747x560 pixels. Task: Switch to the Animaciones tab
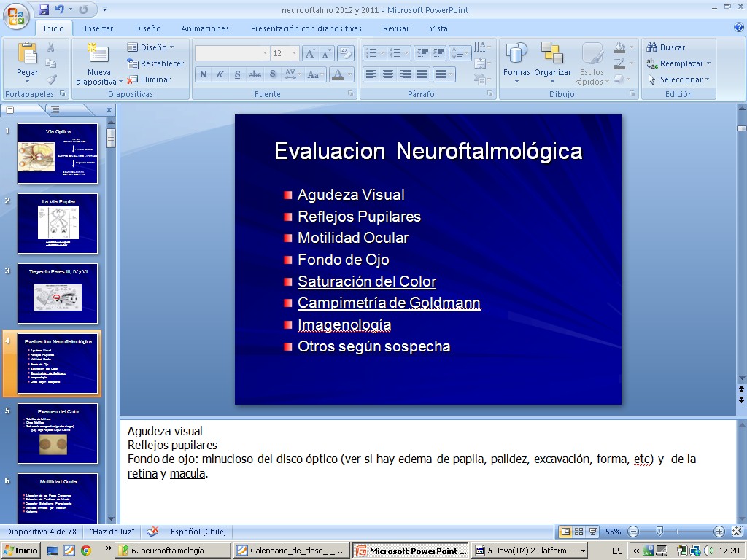tap(205, 28)
